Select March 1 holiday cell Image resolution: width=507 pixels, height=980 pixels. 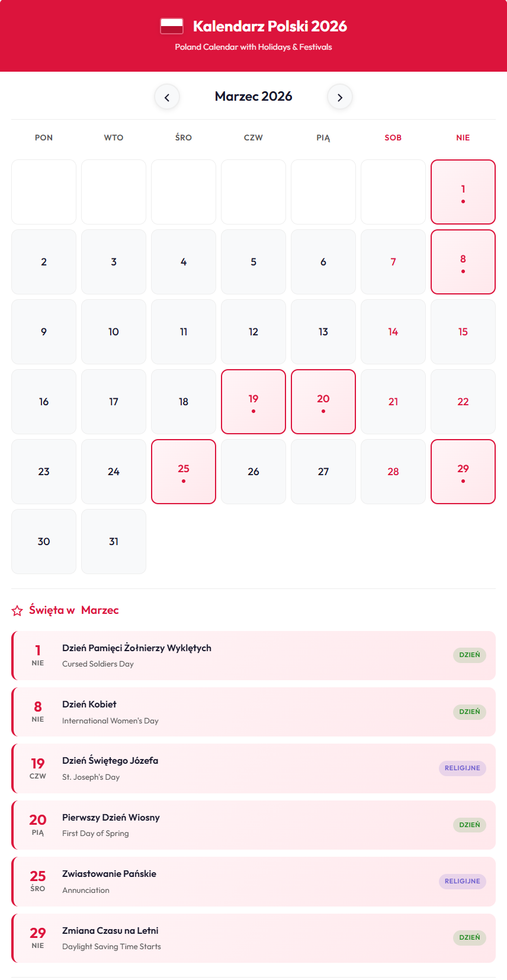pos(463,192)
